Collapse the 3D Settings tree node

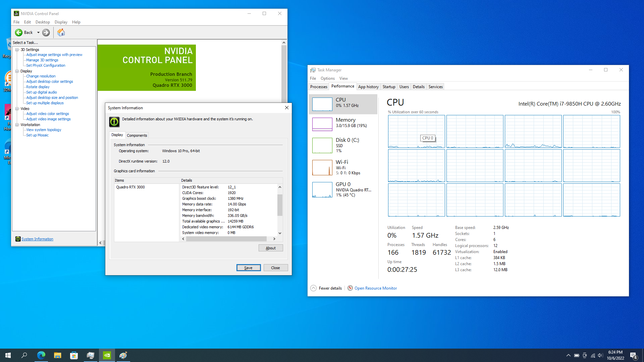point(17,50)
